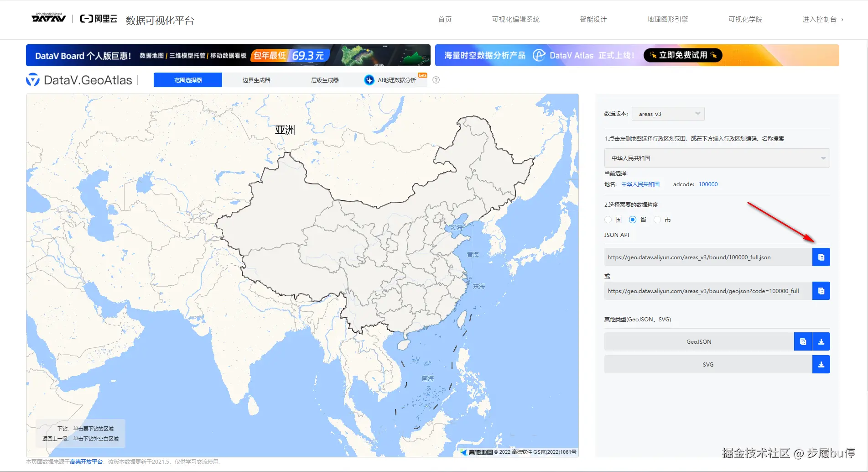Open 可视化学院 navigation item
The image size is (868, 472).
745,19
